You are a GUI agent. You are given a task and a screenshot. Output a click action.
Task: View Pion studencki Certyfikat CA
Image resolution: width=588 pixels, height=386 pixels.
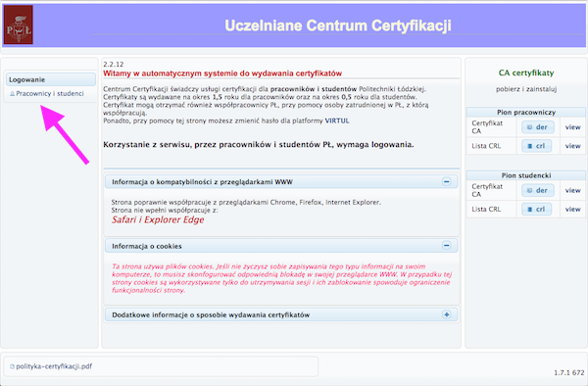pyautogui.click(x=572, y=190)
